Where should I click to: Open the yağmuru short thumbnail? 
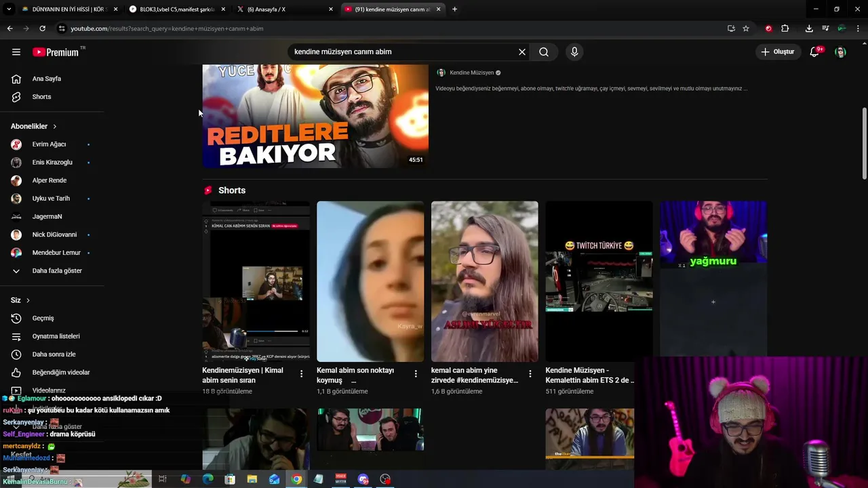point(713,278)
